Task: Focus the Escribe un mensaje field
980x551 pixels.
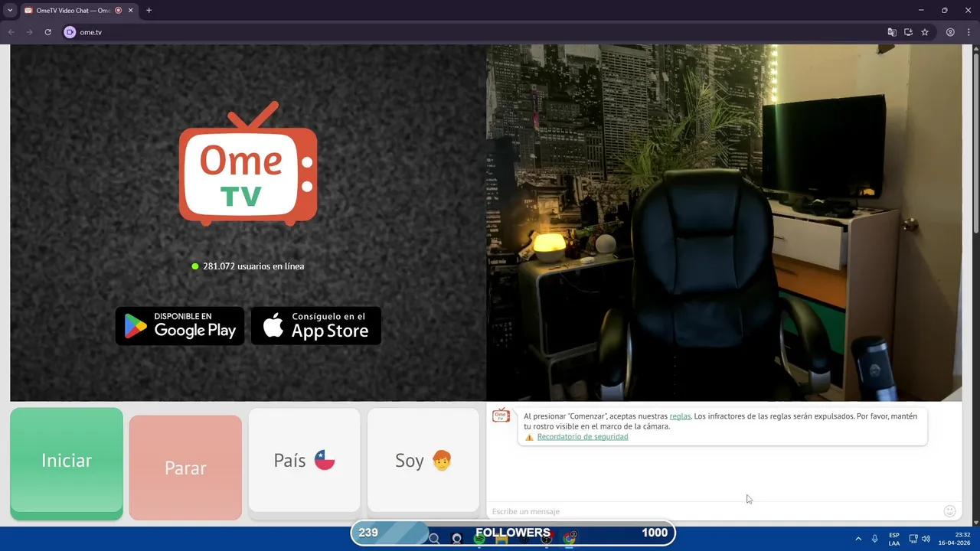Action: click(712, 511)
